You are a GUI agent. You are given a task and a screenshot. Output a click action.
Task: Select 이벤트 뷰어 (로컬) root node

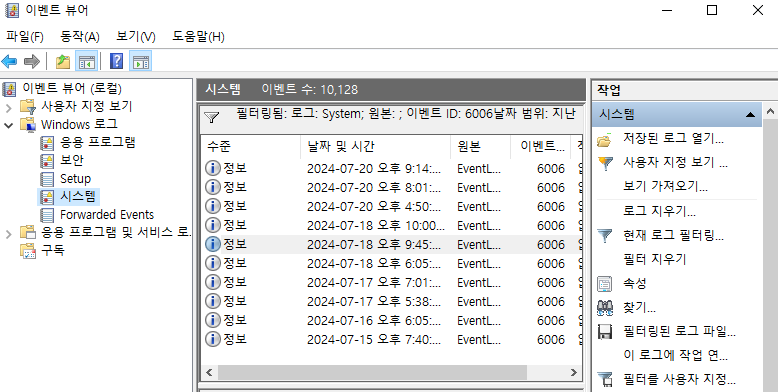tap(71, 89)
